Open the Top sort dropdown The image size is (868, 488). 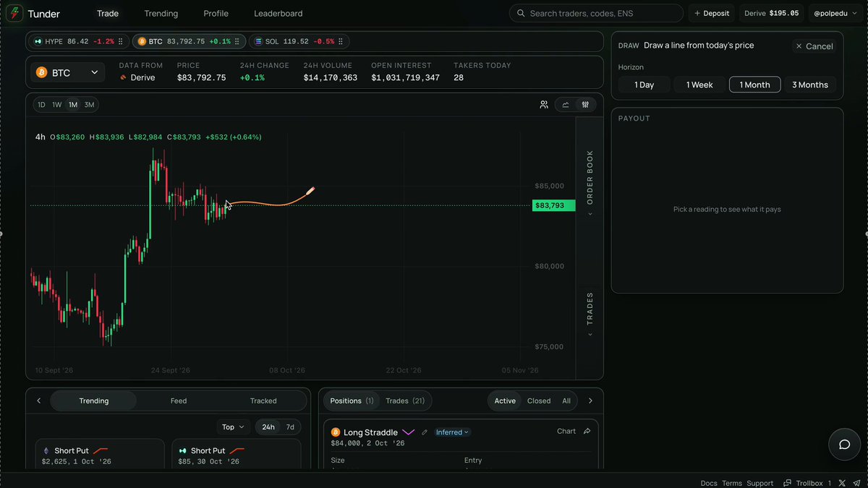[233, 427]
